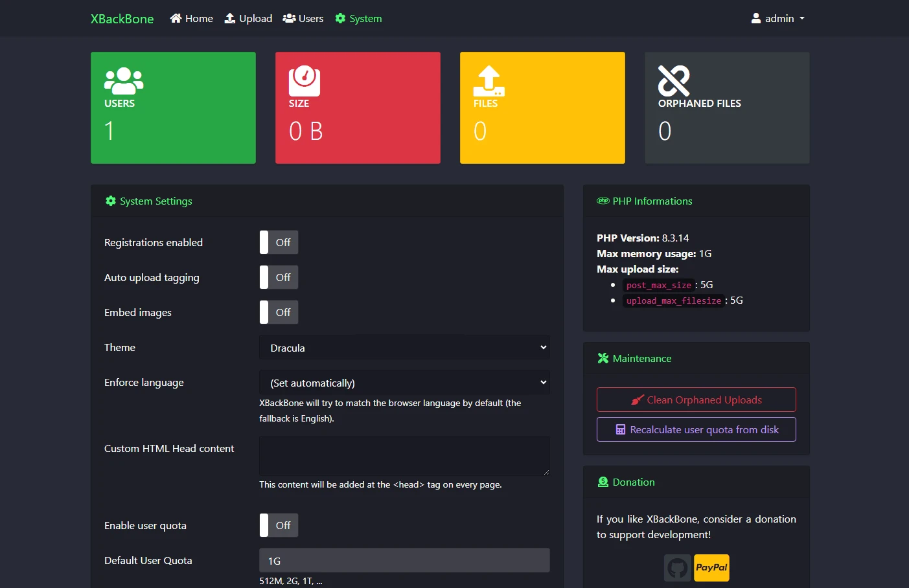Focus the Default User Quota field

[x=404, y=561]
